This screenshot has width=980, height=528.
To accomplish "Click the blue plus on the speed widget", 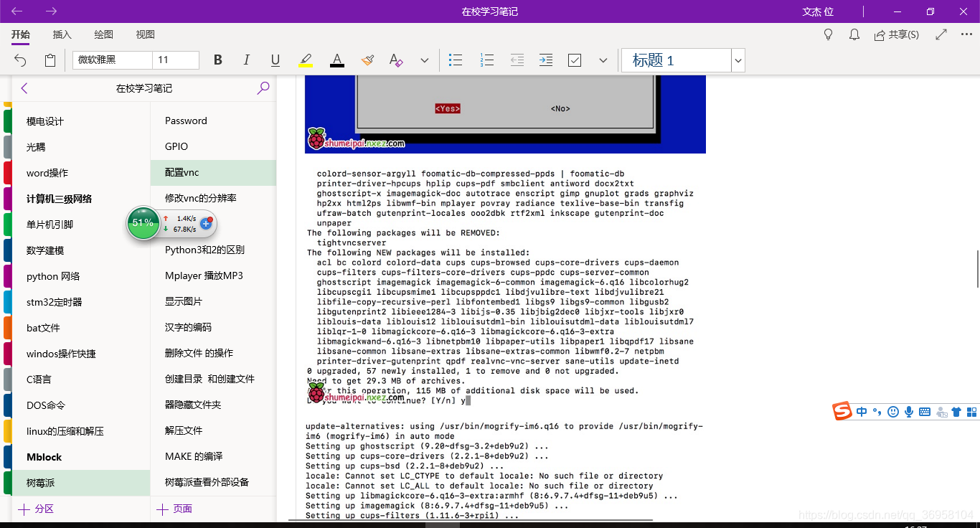I will pyautogui.click(x=205, y=224).
